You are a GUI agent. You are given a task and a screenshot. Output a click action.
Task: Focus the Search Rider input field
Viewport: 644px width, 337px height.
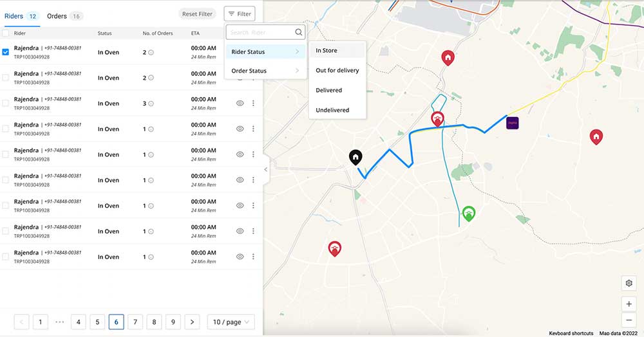point(261,32)
